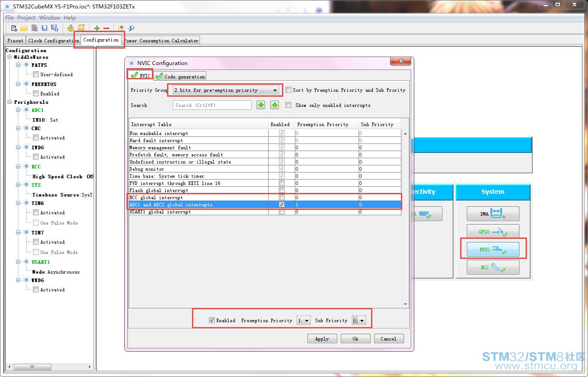Uncheck the ADC1 and ADC2 global interrupts row
Viewport: 588px width, 377px height.
[x=282, y=205]
